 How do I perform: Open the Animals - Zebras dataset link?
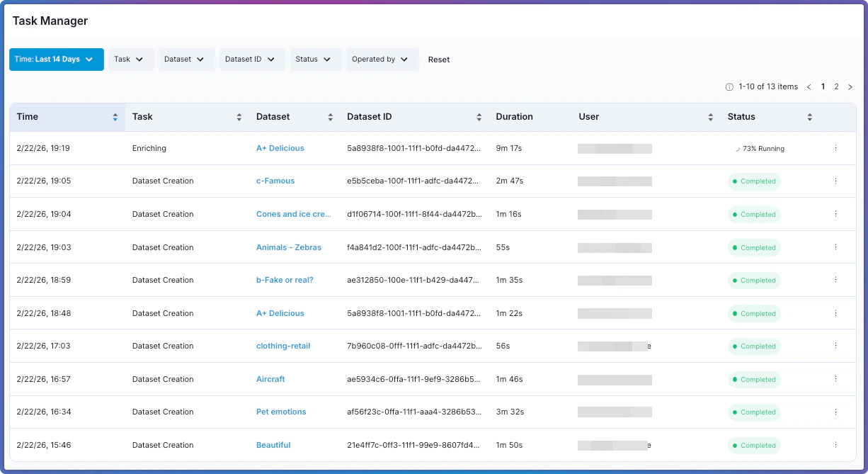(x=289, y=247)
